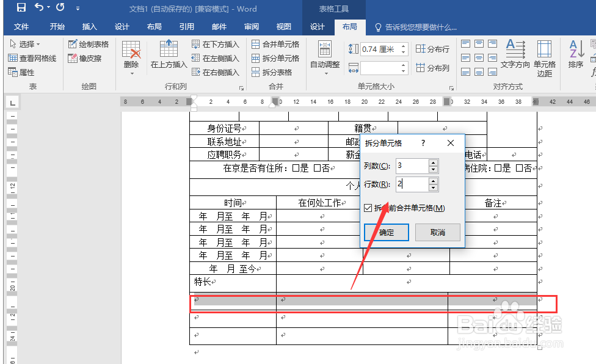Open 单元格边距 cell margins

[x=544, y=58]
